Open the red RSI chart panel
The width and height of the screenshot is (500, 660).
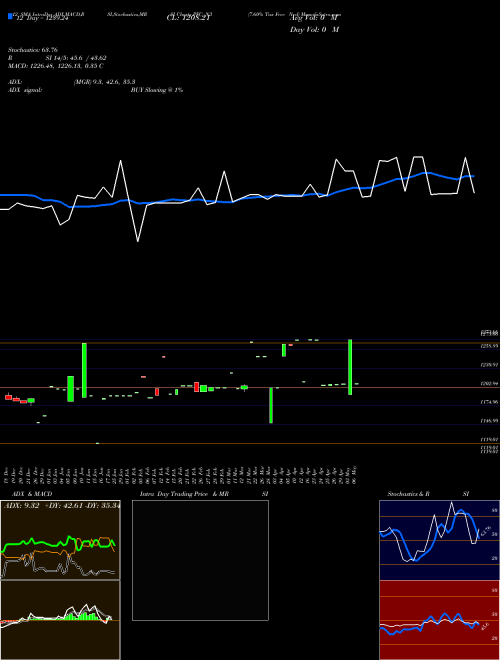(439, 620)
